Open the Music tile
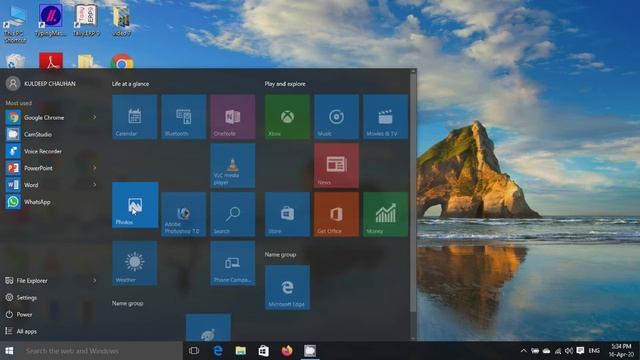Viewport: 640px width, 360px height. click(x=336, y=117)
